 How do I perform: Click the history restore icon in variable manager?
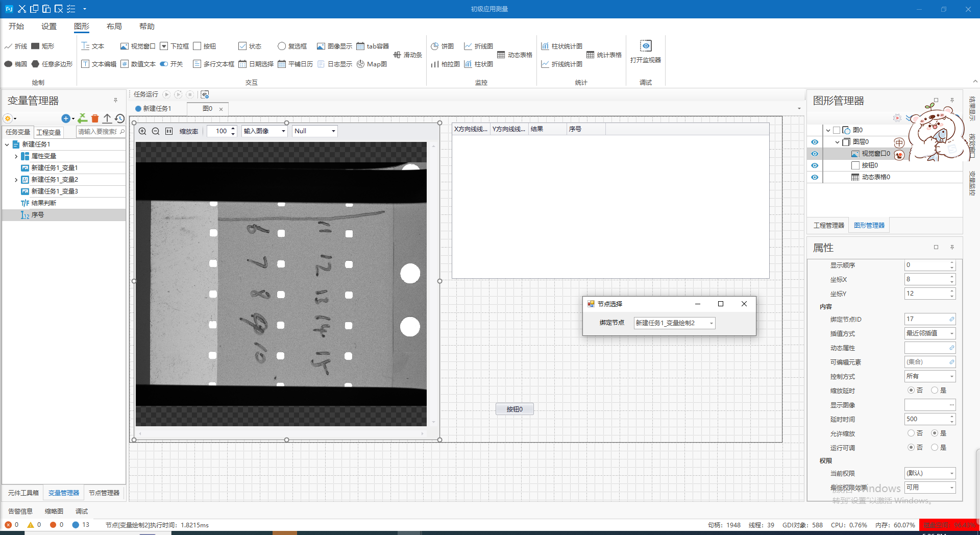(120, 118)
